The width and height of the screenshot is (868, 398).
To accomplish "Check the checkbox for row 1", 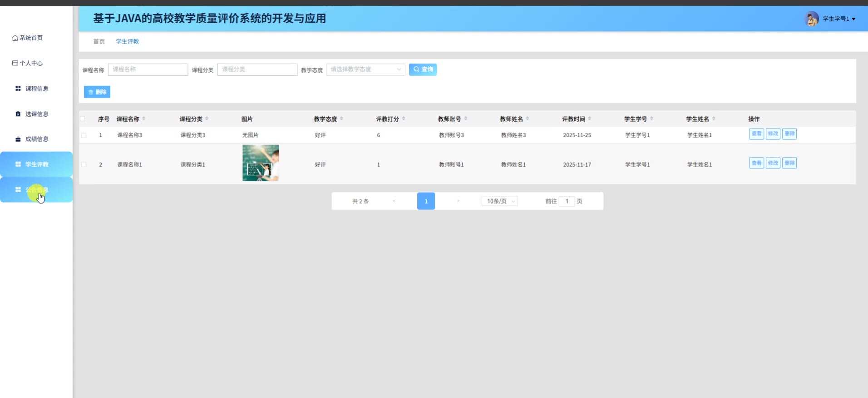I will click(x=84, y=135).
